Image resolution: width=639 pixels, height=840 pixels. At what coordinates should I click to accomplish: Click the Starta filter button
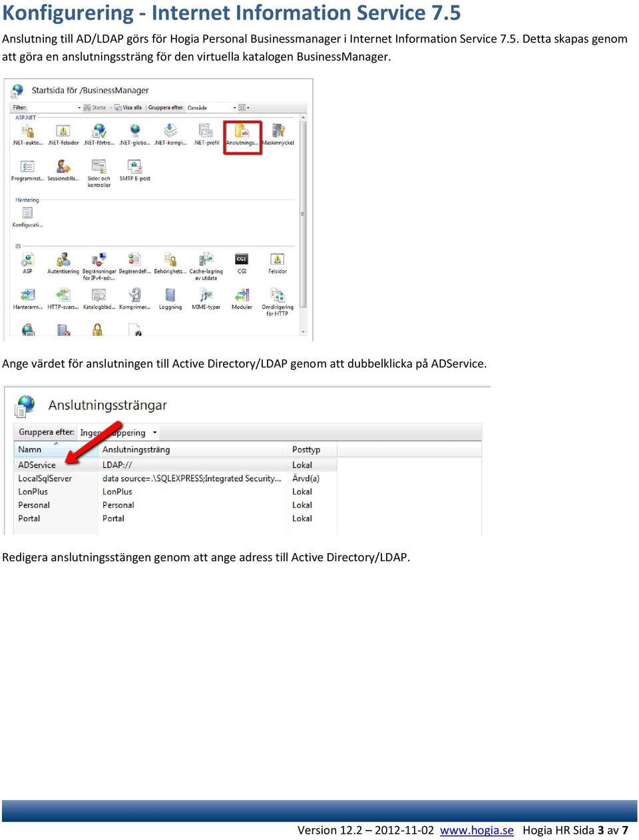pyautogui.click(x=95, y=107)
